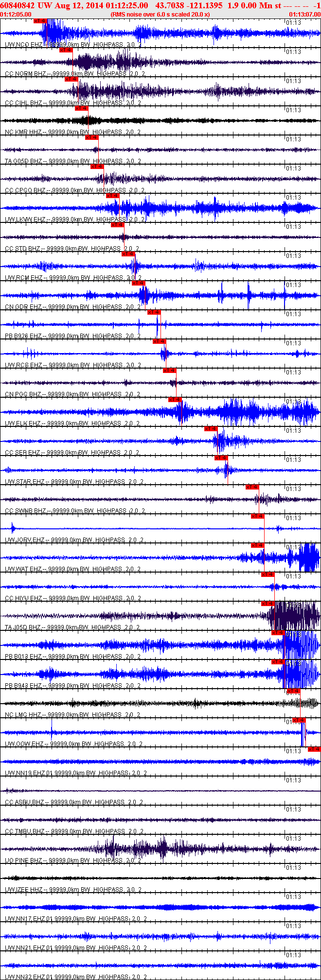321x980 pixels.
Task: Select the red pick marker on UW RCM trace
Action: [x=128, y=254]
